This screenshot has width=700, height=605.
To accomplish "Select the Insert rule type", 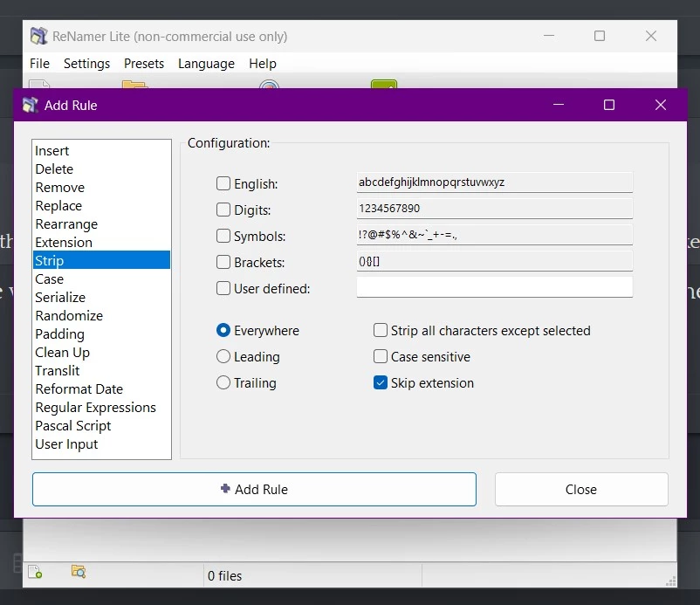I will click(102, 150).
